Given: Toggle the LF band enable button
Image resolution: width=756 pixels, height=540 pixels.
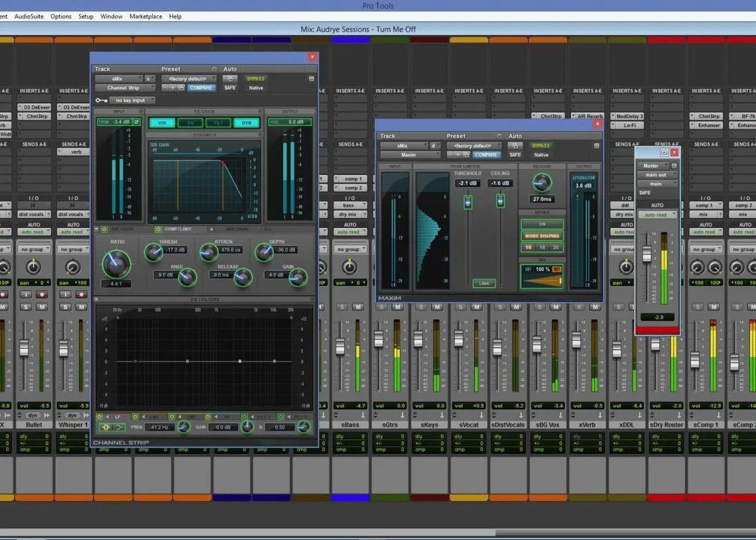Looking at the screenshot, I should (99, 417).
